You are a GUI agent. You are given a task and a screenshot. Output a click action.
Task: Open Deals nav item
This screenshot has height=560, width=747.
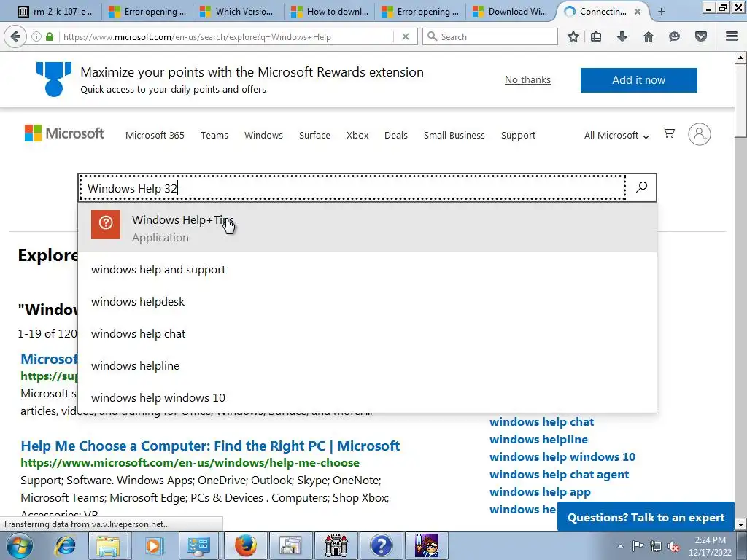[396, 135]
